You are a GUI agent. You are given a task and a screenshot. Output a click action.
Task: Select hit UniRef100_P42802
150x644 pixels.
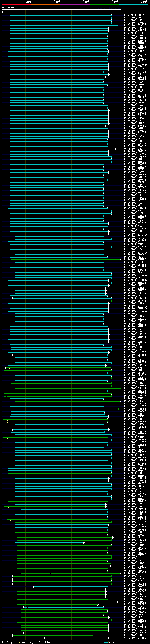coord(135,607)
